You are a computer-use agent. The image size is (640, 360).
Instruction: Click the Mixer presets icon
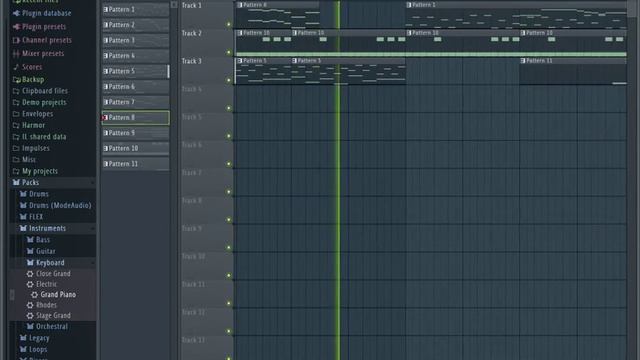(16, 53)
